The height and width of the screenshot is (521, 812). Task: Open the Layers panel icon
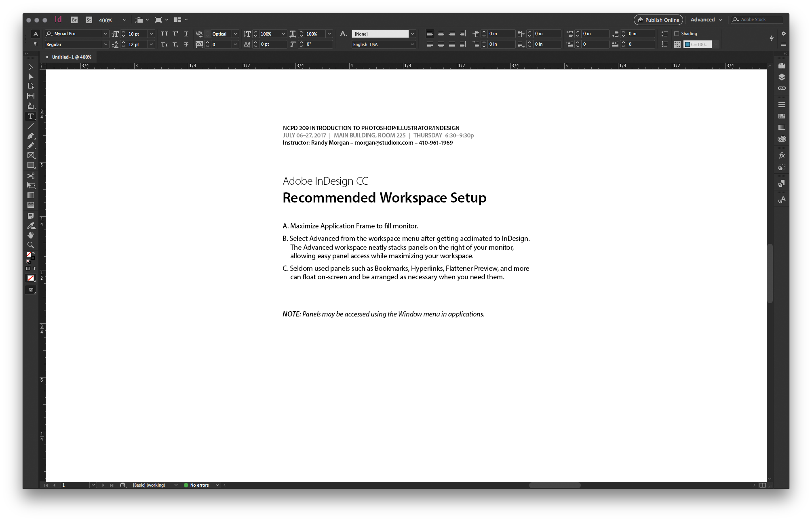point(782,77)
